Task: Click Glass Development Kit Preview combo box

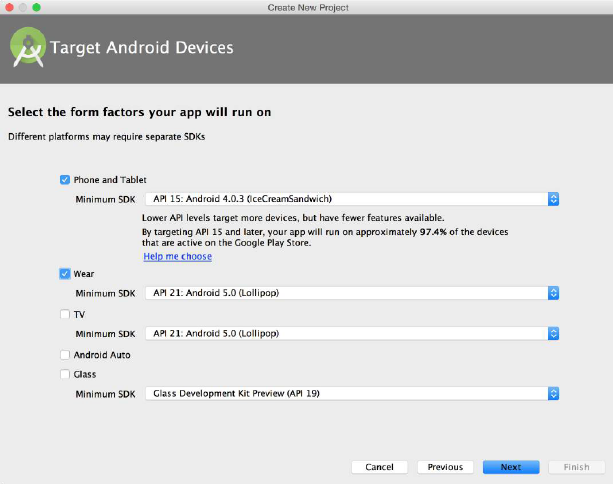Action: (352, 394)
